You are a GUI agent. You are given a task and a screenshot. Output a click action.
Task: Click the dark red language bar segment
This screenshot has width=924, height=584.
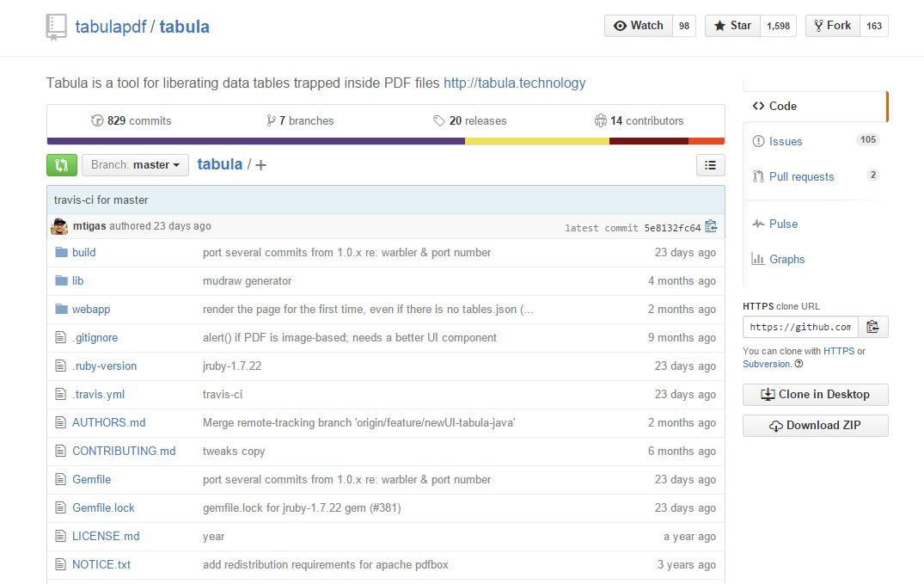[649, 141]
